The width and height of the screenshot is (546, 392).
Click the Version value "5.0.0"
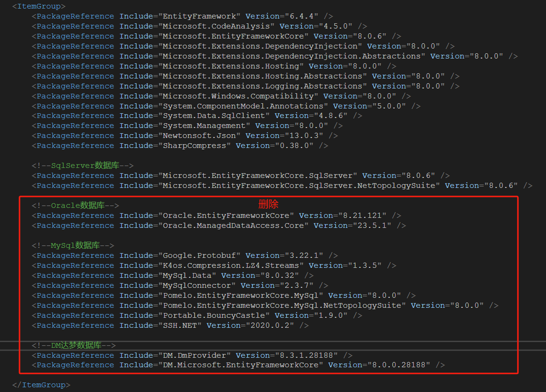click(389, 106)
